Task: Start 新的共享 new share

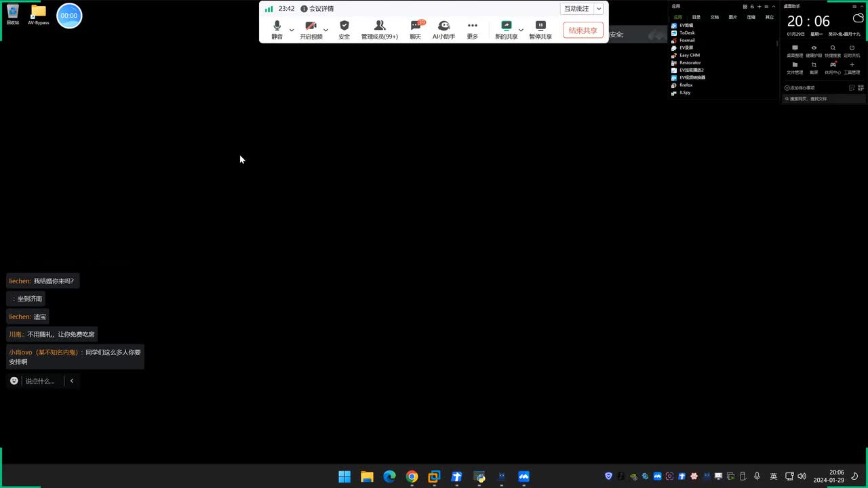Action: [506, 30]
